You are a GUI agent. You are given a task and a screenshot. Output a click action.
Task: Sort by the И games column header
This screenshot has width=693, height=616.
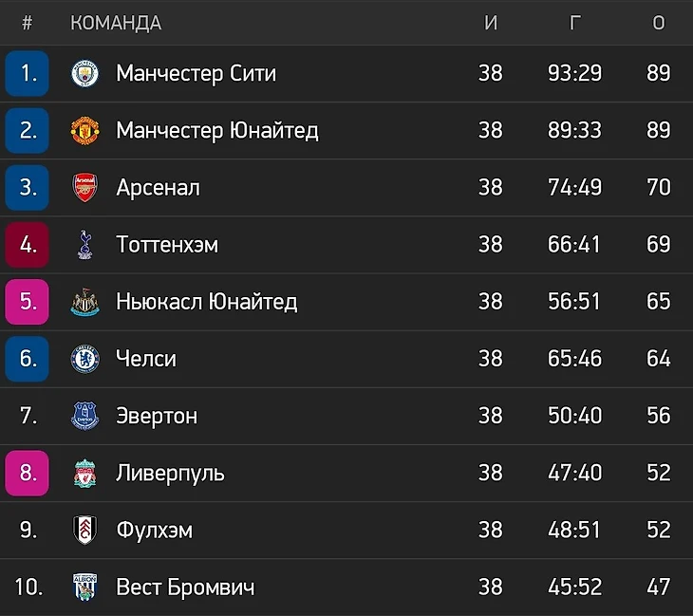pyautogui.click(x=491, y=24)
